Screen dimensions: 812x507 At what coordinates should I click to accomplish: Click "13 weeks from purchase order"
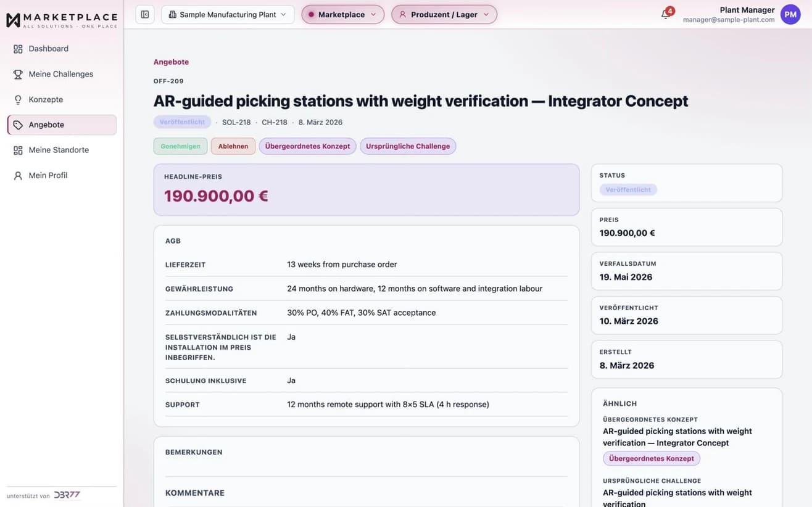click(342, 265)
